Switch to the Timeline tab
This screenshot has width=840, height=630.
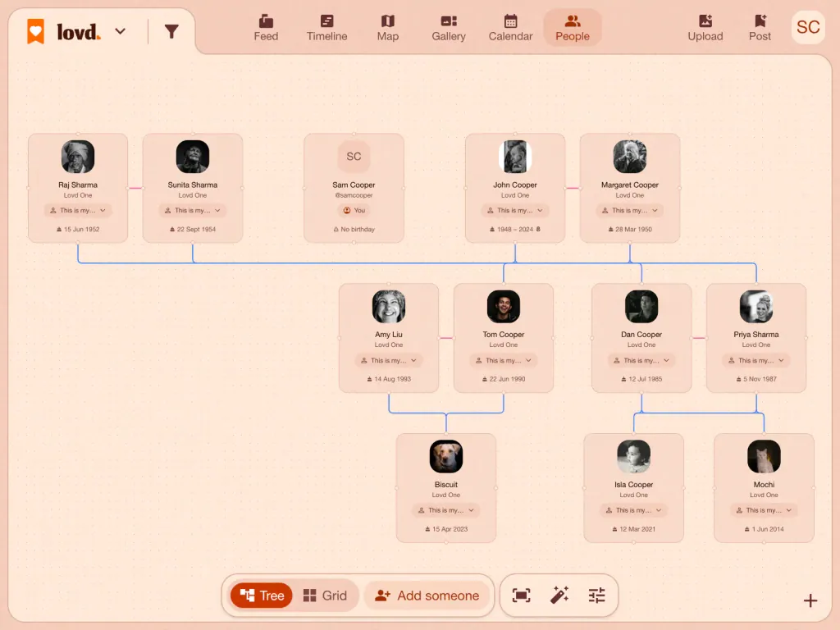326,29
